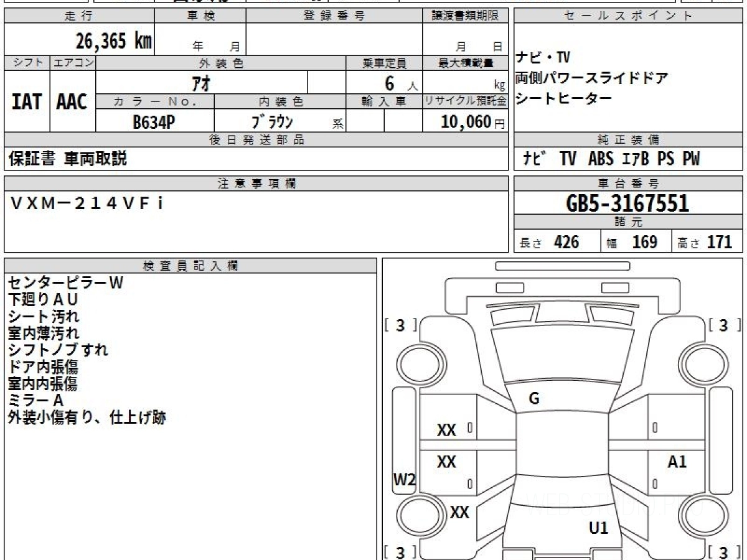Viewport: 747px width, 560px height.
Task: Select the IAT shift value
Action: 27,102
